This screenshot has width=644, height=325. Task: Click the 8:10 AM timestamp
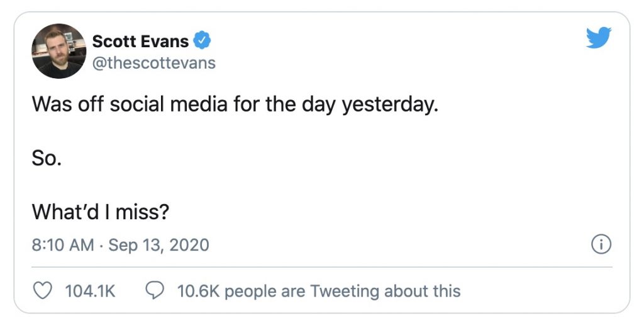click(x=63, y=245)
